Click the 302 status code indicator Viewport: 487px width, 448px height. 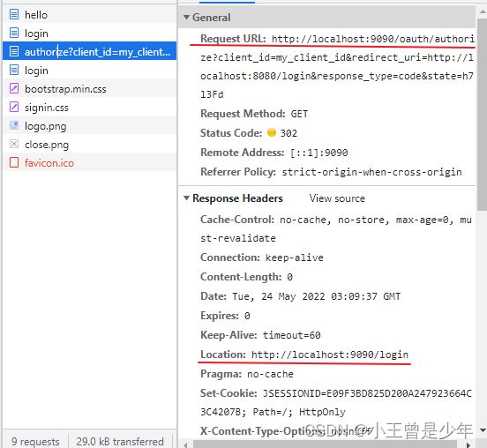(272, 132)
